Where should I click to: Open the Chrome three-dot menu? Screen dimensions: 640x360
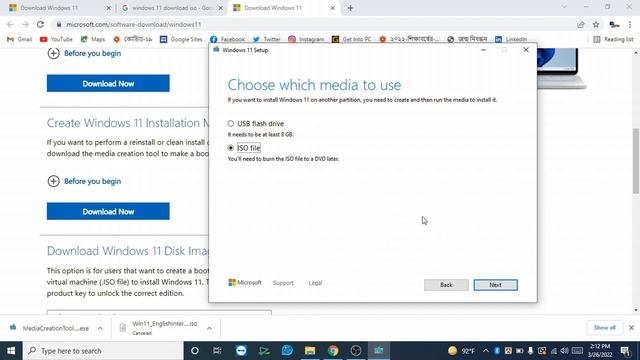(x=630, y=24)
